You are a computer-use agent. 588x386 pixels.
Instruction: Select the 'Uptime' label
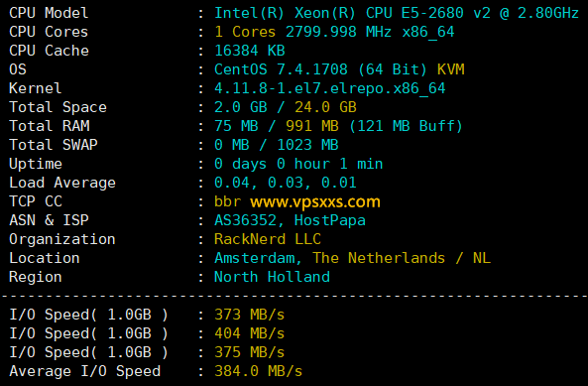(x=36, y=165)
